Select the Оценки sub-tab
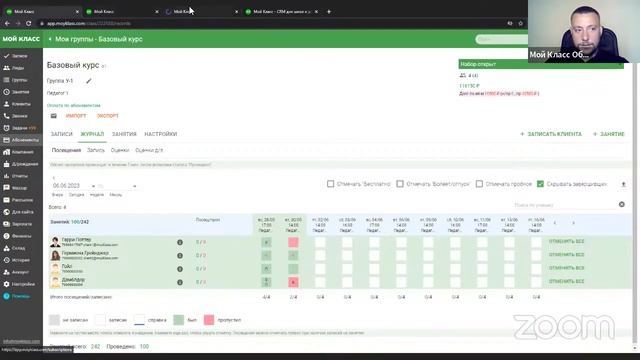The height and width of the screenshot is (360, 640). 120,150
